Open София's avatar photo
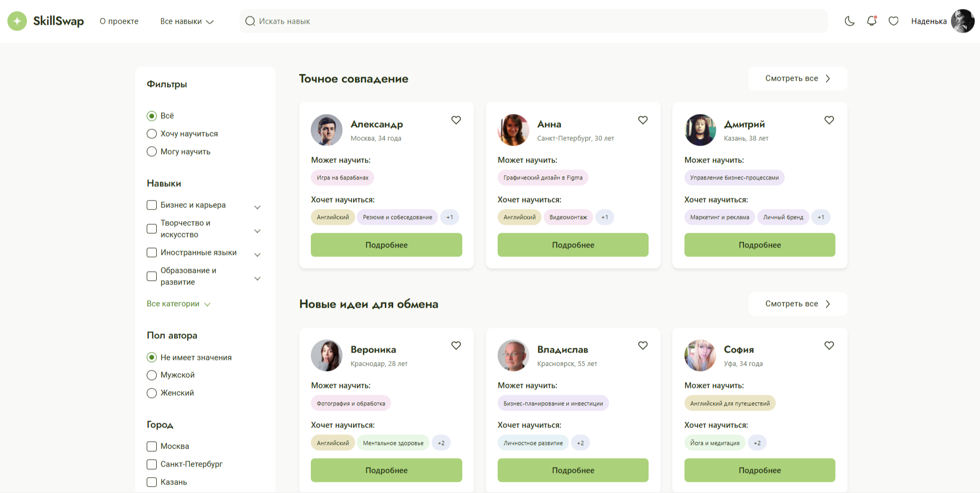980x493 pixels. 700,355
